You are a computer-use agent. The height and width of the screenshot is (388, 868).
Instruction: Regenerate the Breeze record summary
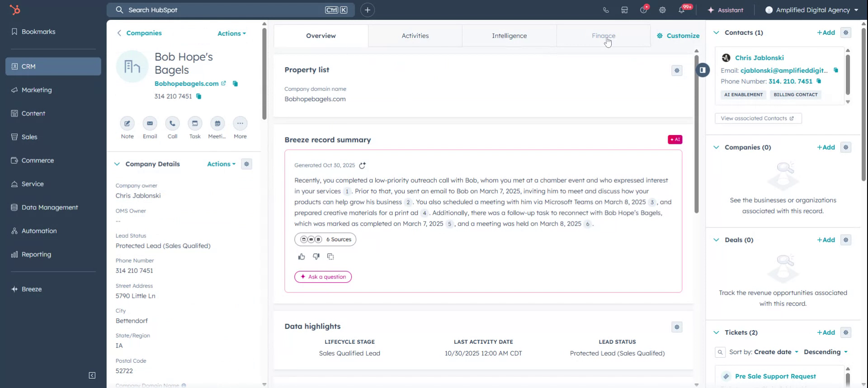[x=362, y=166]
